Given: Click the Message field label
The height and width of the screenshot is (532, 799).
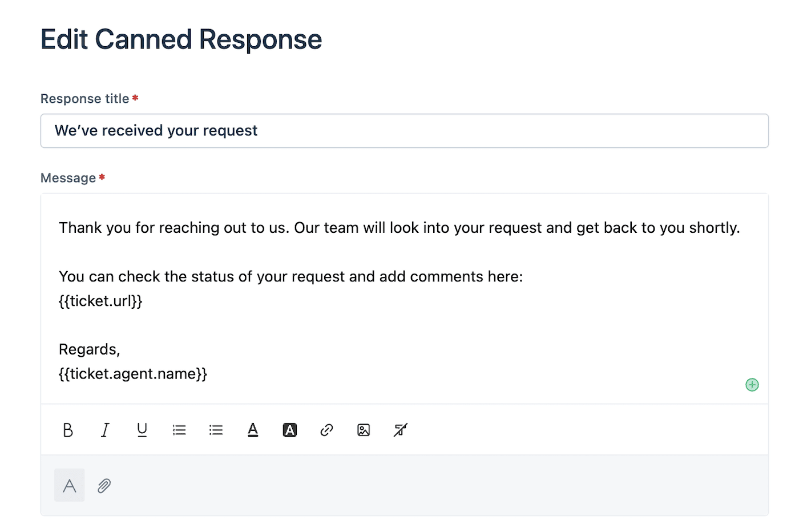Looking at the screenshot, I should [67, 178].
